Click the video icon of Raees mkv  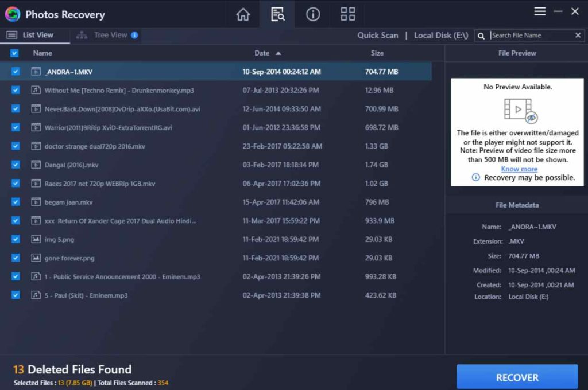(x=36, y=183)
